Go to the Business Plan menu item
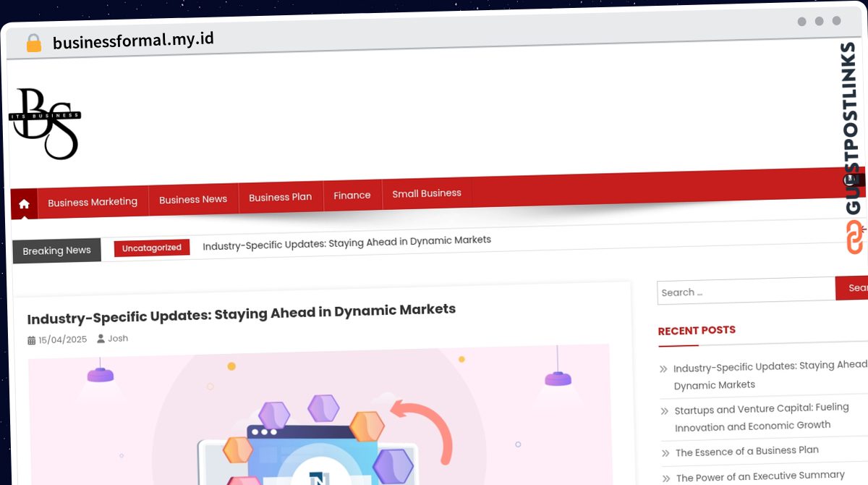 [281, 197]
